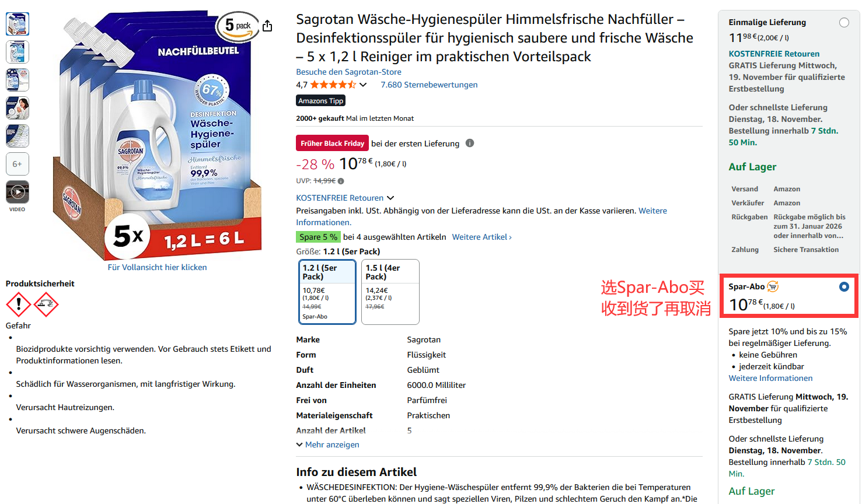This screenshot has width=862, height=504.
Task: Open Besuche den Sagrotan-Store link
Action: (348, 72)
